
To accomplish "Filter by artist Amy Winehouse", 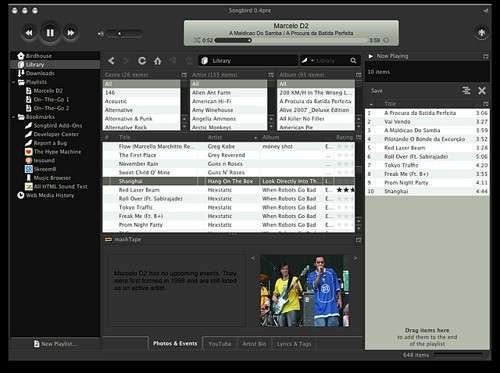I will click(x=228, y=110).
